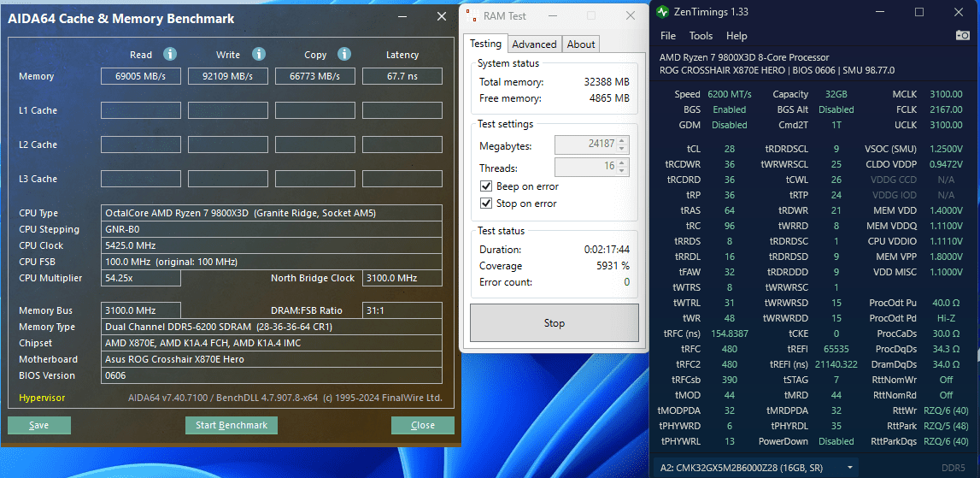Click the Memory Copy value 66773 MB/s
Image resolution: width=980 pixels, height=478 pixels.
pos(315,76)
